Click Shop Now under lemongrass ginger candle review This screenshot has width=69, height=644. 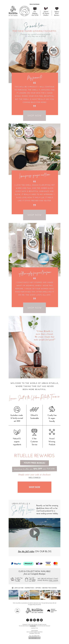click(x=34, y=215)
